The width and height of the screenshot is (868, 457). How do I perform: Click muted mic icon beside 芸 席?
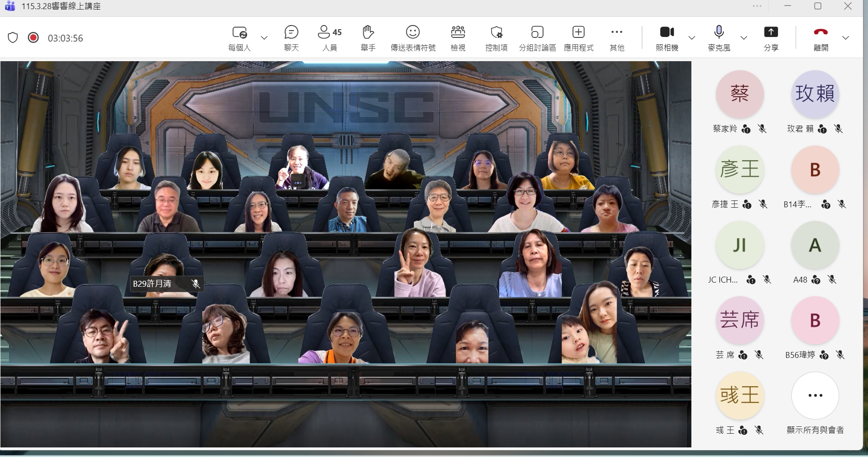(759, 355)
